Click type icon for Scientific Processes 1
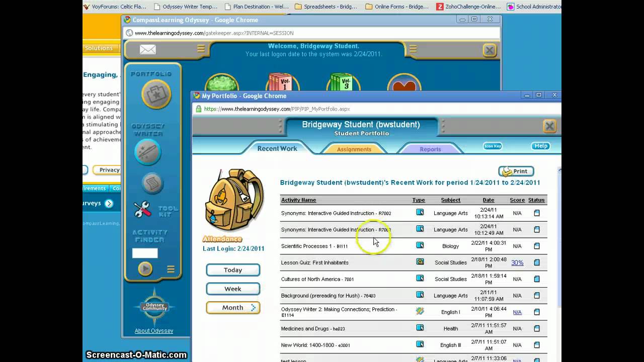The width and height of the screenshot is (644, 362). 420,245
